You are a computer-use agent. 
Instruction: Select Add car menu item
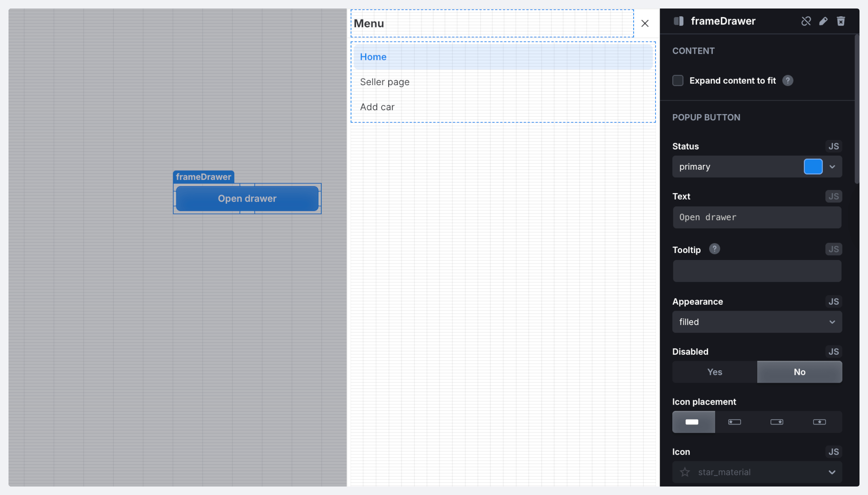click(x=377, y=107)
